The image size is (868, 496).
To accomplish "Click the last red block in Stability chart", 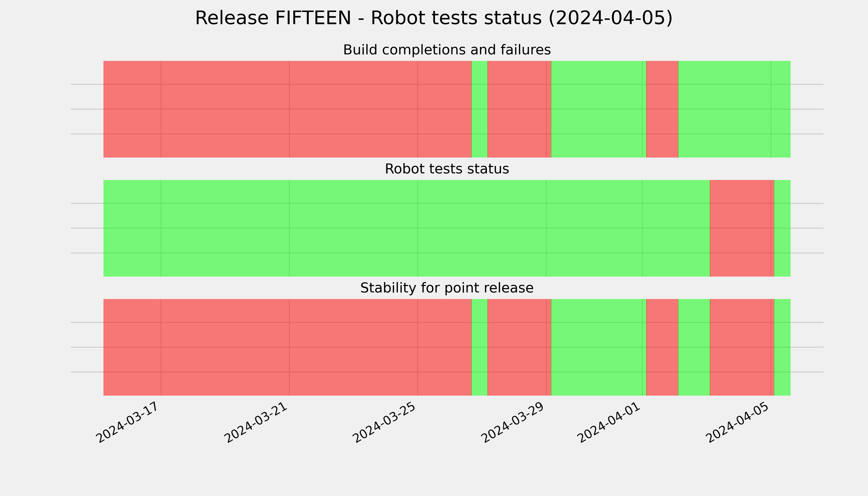I will (742, 347).
